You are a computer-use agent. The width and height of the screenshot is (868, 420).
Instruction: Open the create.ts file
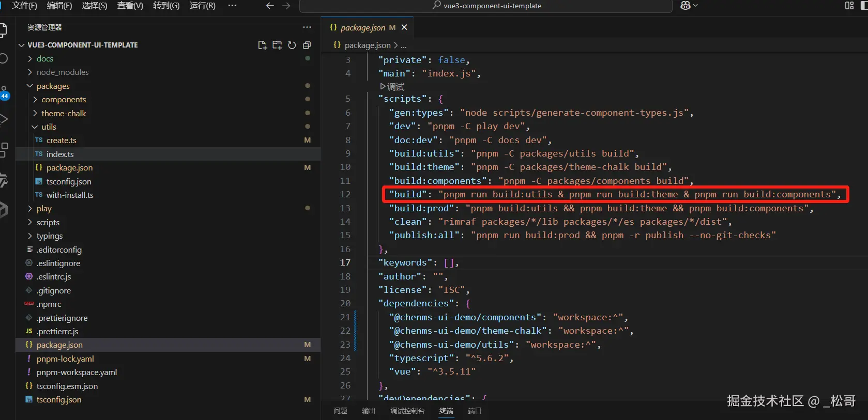click(61, 141)
